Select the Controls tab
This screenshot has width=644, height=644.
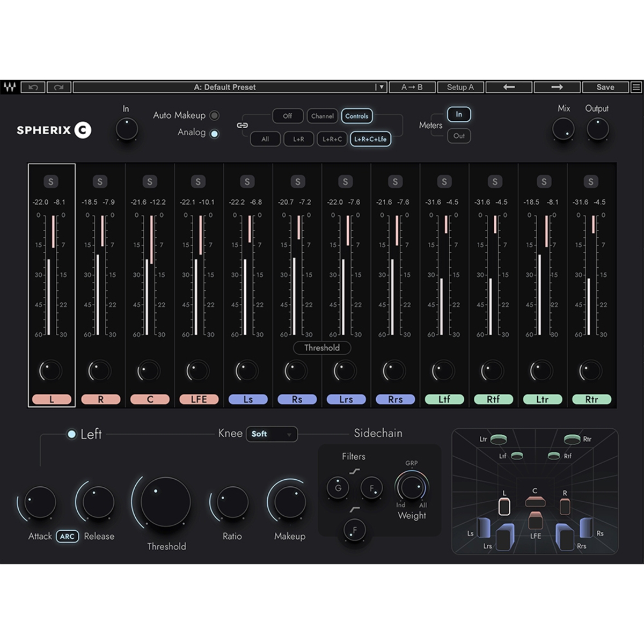tap(356, 116)
